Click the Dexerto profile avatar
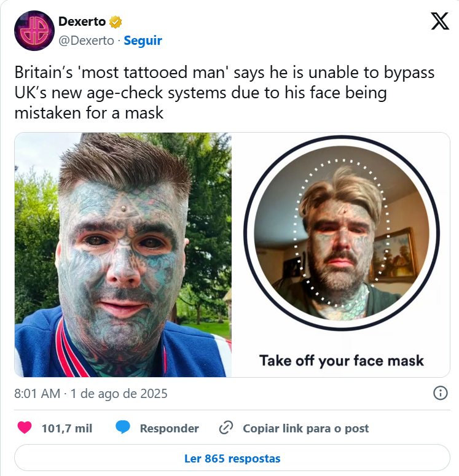 (x=34, y=31)
